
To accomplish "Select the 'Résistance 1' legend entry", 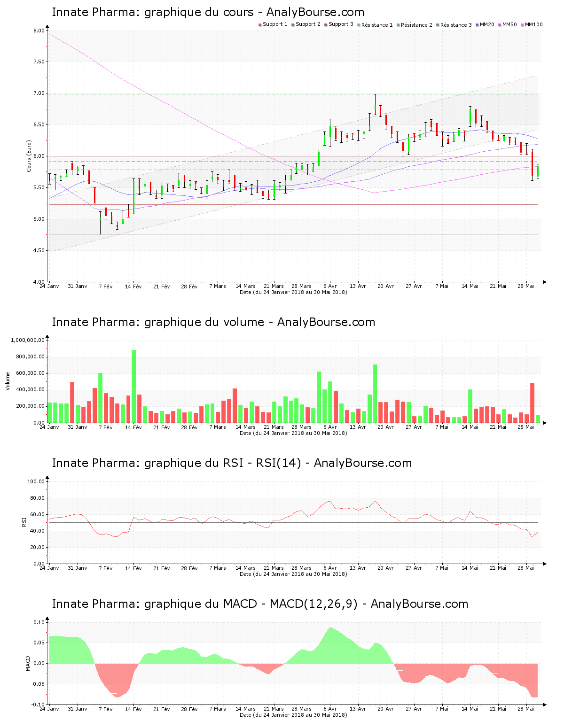I will tap(375, 25).
